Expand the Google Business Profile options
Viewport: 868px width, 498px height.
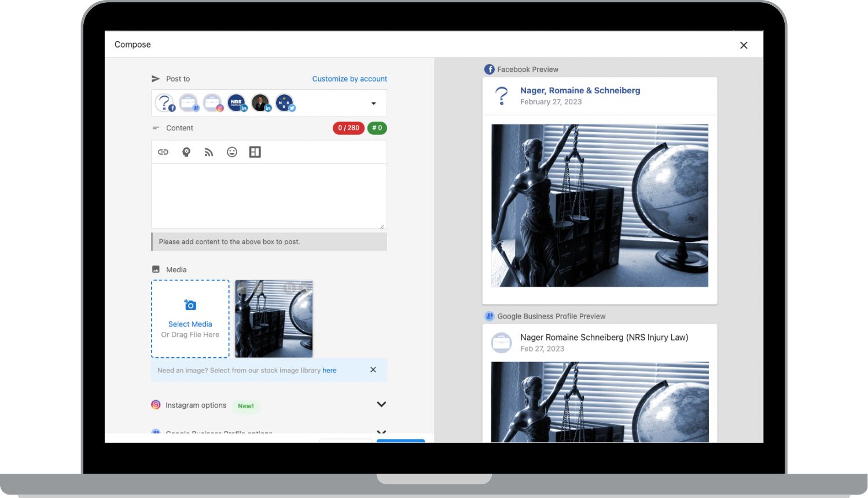[x=381, y=433]
